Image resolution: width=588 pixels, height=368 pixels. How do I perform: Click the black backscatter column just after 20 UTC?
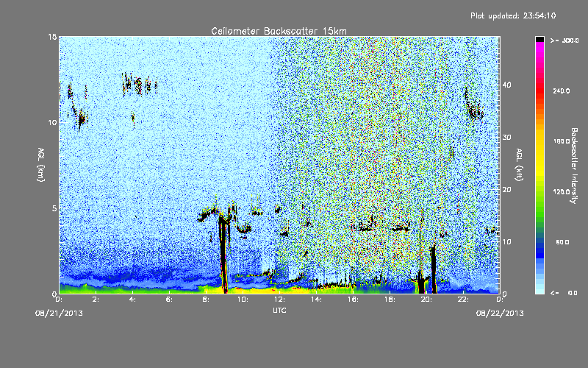[x=434, y=269]
